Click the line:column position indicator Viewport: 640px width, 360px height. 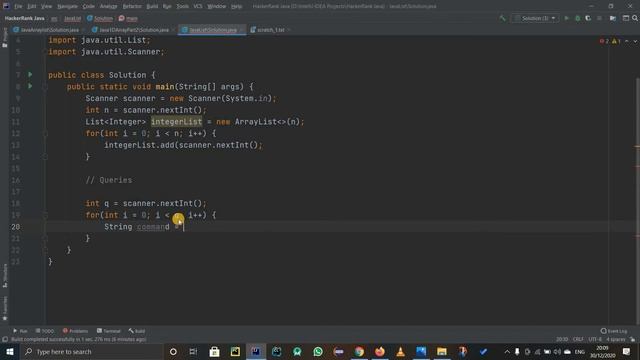562,339
